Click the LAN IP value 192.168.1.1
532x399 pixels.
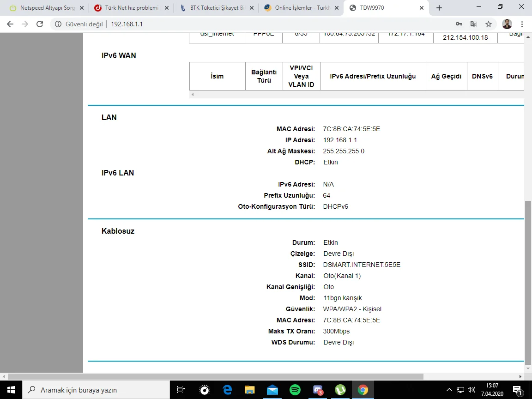click(x=340, y=140)
